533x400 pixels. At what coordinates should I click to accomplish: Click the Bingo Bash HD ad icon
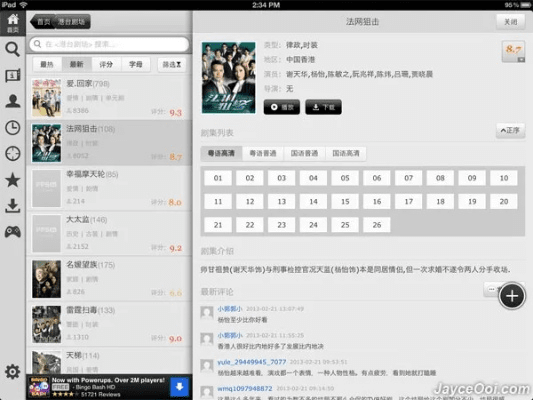(38, 387)
